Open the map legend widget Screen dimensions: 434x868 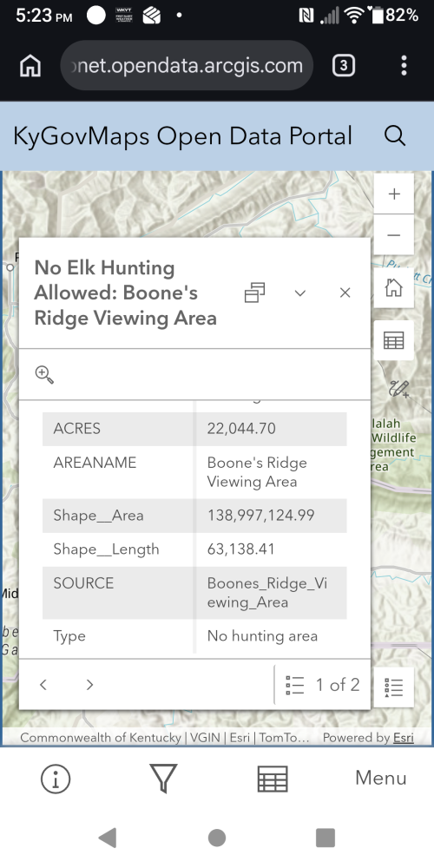(x=393, y=687)
